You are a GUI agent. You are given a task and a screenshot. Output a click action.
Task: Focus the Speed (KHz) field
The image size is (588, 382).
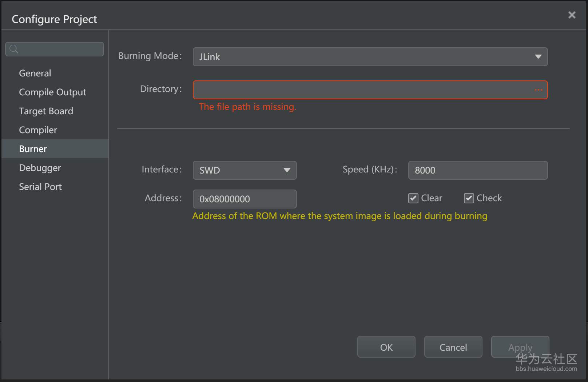[x=477, y=170]
